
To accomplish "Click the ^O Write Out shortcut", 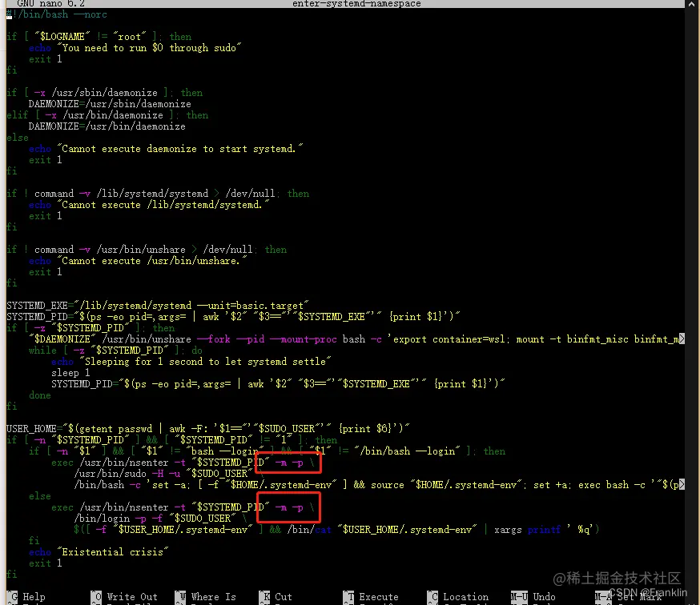I will pyautogui.click(x=125, y=597).
